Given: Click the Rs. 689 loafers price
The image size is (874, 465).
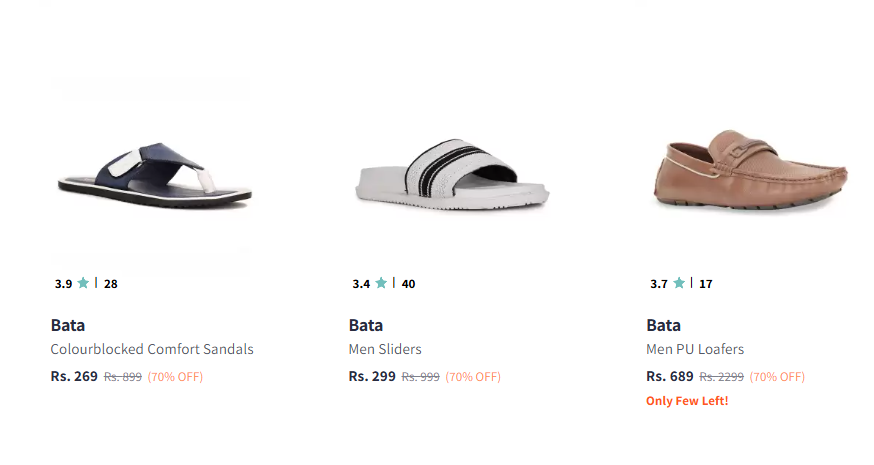Looking at the screenshot, I should pyautogui.click(x=670, y=377).
